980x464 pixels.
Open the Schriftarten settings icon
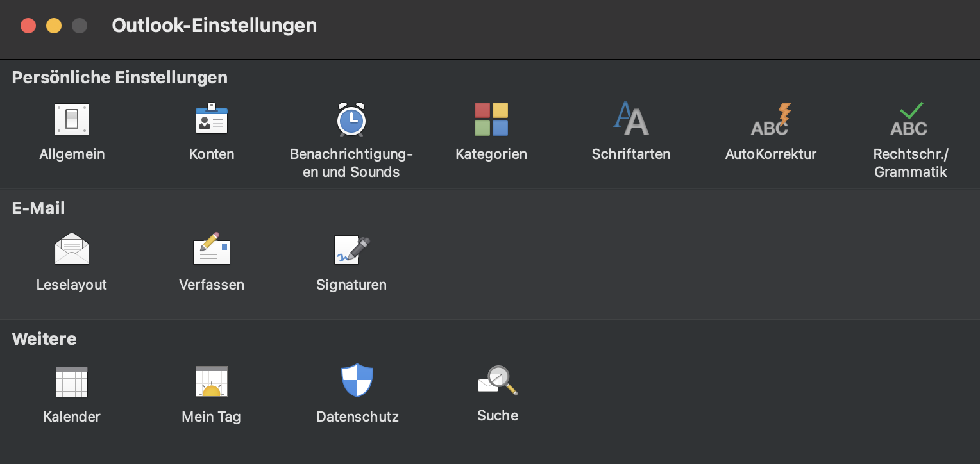coord(631,119)
